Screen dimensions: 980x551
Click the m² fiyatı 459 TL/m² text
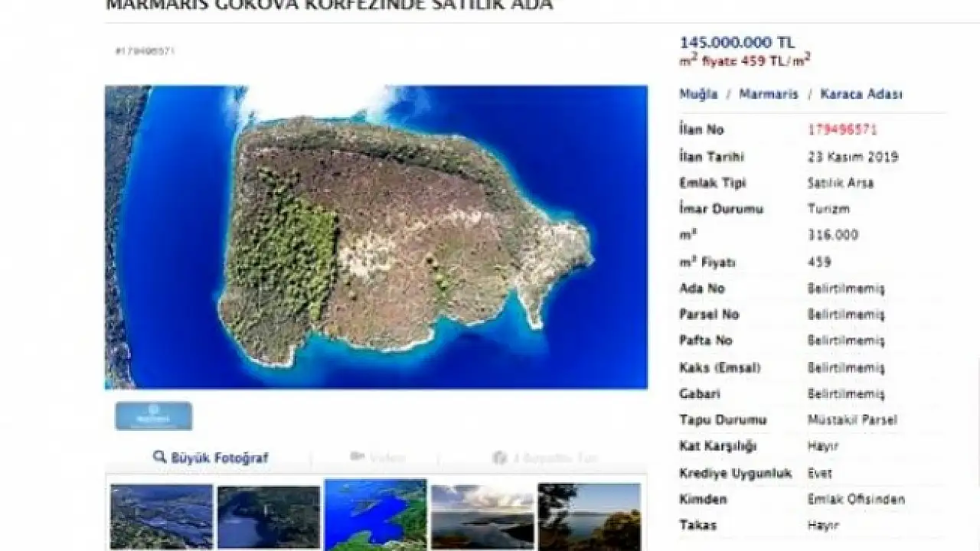[x=745, y=60]
